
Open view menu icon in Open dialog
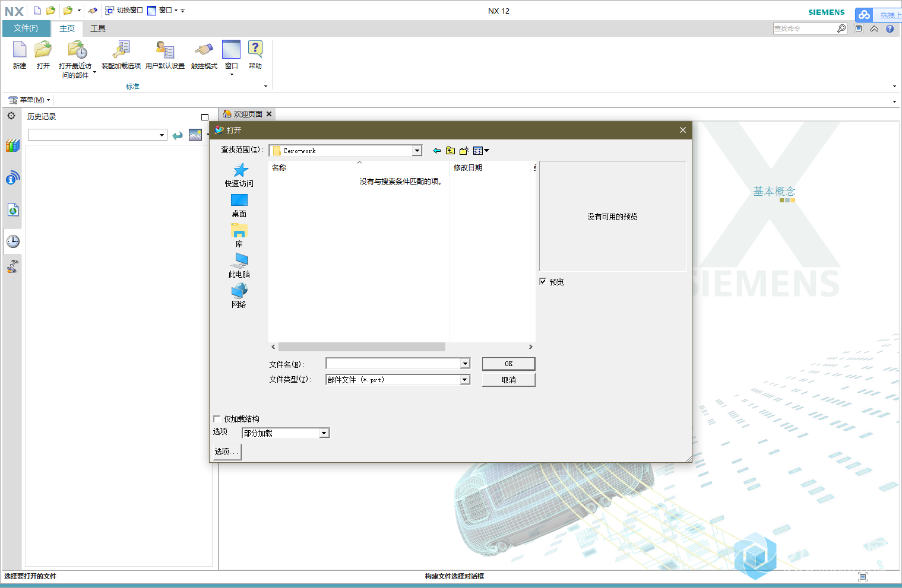pyautogui.click(x=481, y=151)
